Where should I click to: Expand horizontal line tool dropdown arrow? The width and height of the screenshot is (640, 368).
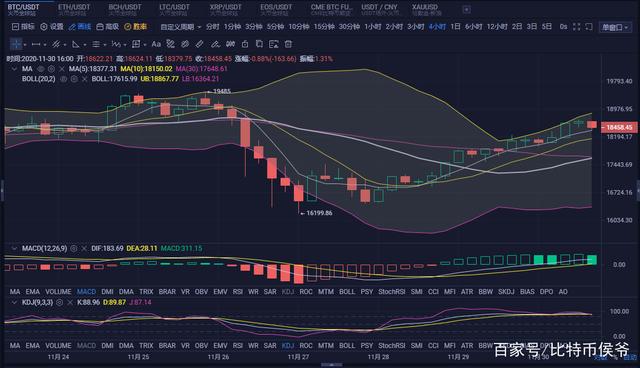pos(45,44)
